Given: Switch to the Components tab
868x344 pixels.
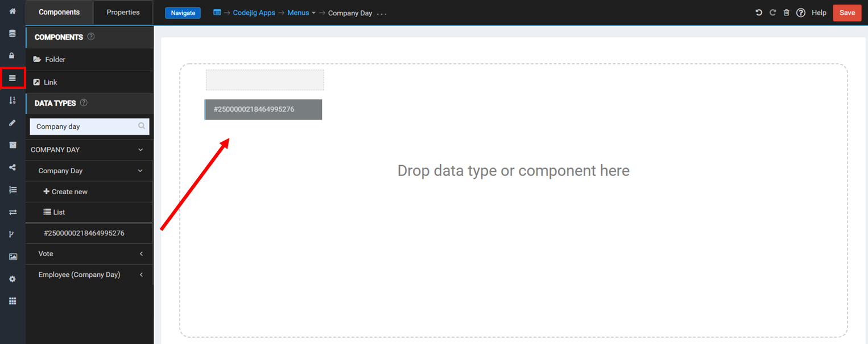Looking at the screenshot, I should (59, 13).
